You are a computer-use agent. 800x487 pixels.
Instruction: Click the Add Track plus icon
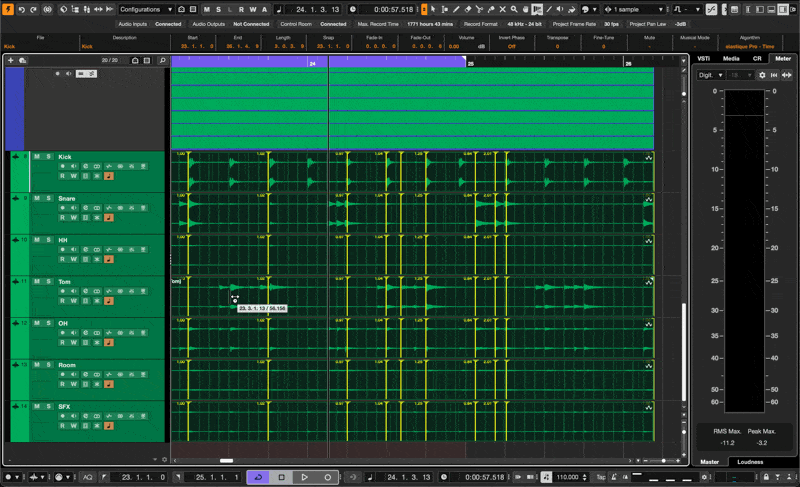11,60
